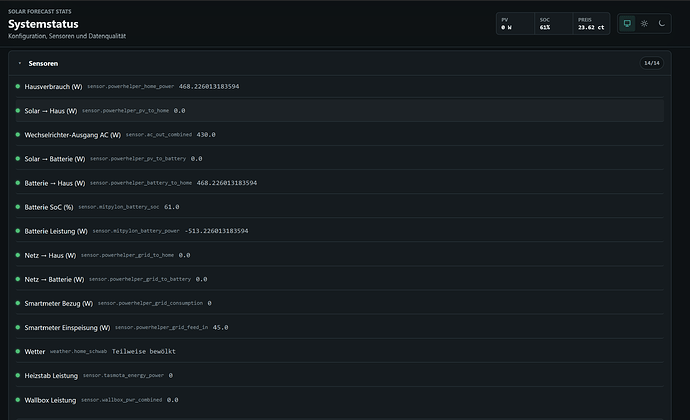This screenshot has height=420, width=690.
Task: Click sensor.powerhelper_home_power entity id
Action: coord(131,86)
